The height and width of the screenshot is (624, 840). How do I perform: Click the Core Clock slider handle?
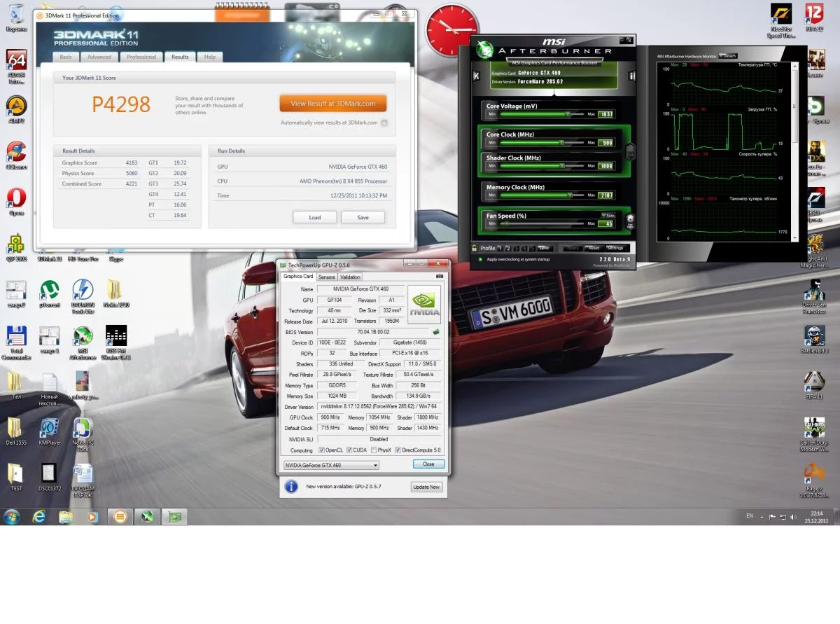pyautogui.click(x=561, y=142)
